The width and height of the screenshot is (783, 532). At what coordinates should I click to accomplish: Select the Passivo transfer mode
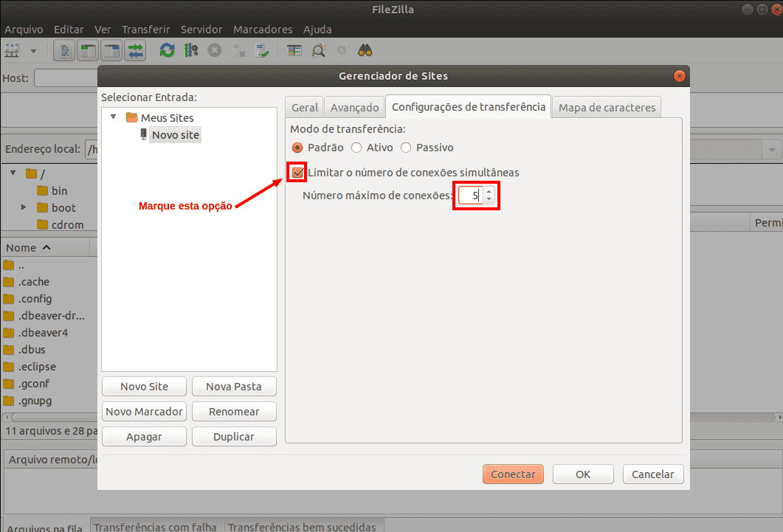[406, 148]
